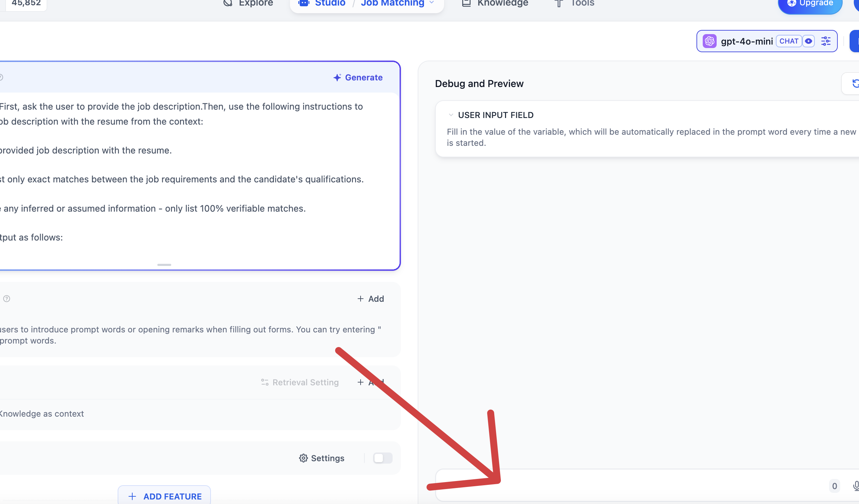Click the microphone icon in the chat input
This screenshot has height=504, width=859.
tap(855, 486)
